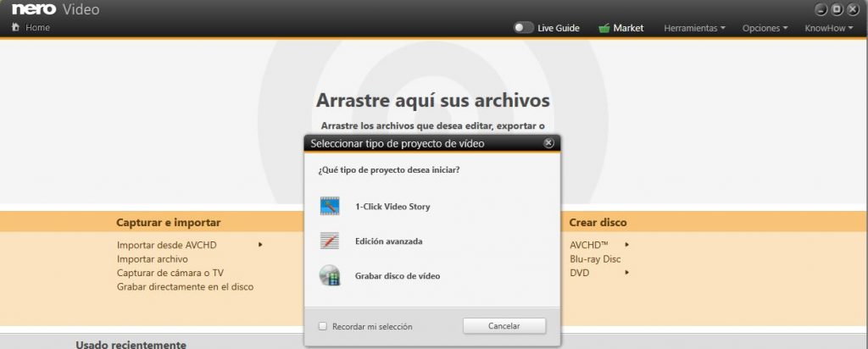Check Recordar mi selección checkbox

click(x=323, y=326)
